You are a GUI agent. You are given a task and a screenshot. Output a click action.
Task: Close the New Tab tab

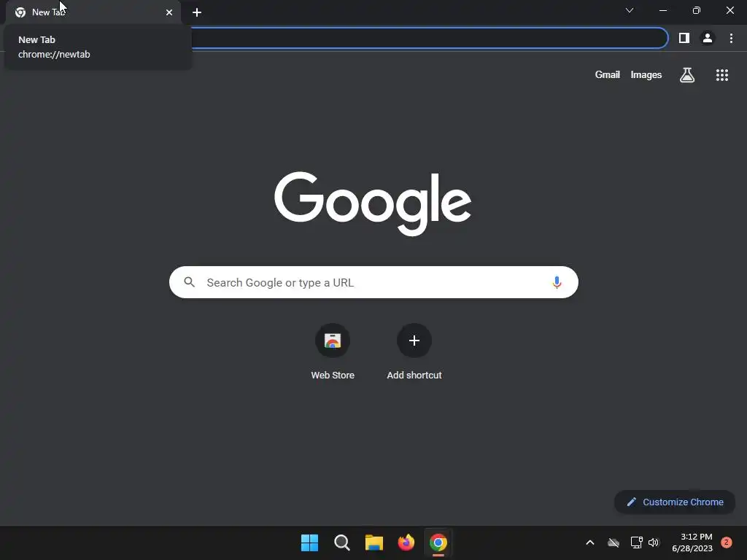[x=169, y=12]
